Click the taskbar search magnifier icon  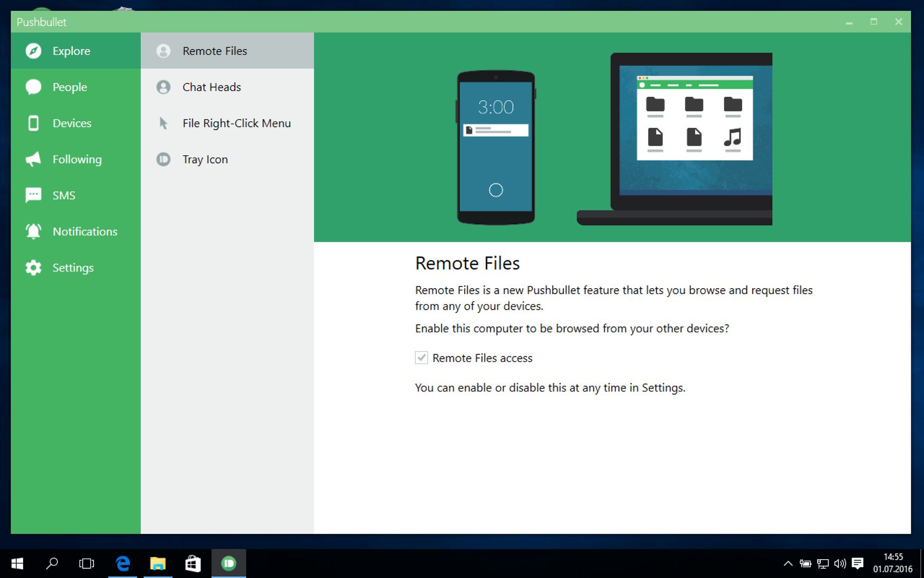(x=52, y=563)
